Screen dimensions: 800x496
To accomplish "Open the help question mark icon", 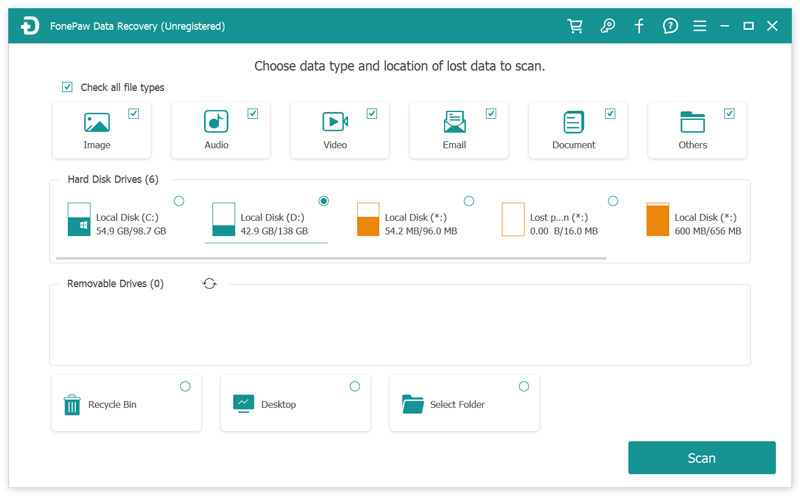I will pos(670,26).
